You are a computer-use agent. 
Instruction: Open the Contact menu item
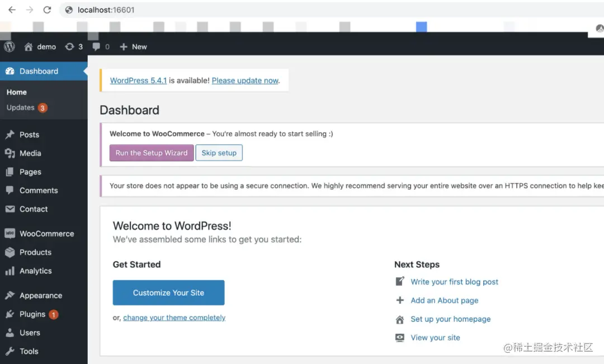point(34,209)
